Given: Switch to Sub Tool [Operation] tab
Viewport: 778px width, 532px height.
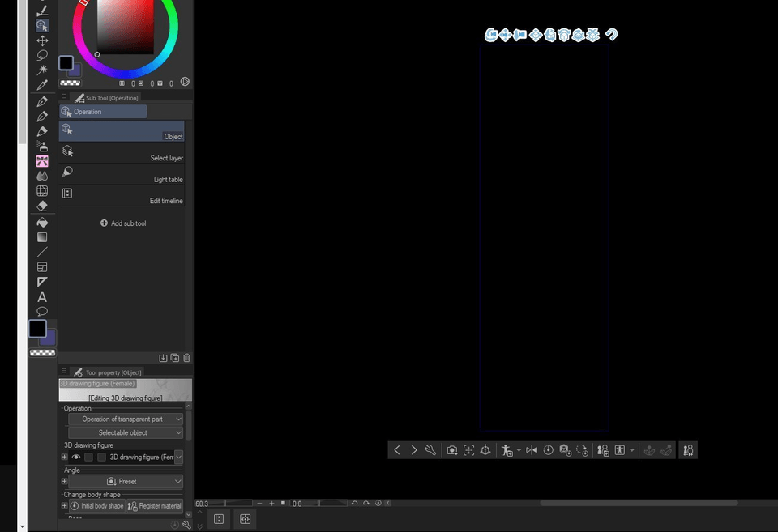Looking at the screenshot, I should tap(107, 98).
